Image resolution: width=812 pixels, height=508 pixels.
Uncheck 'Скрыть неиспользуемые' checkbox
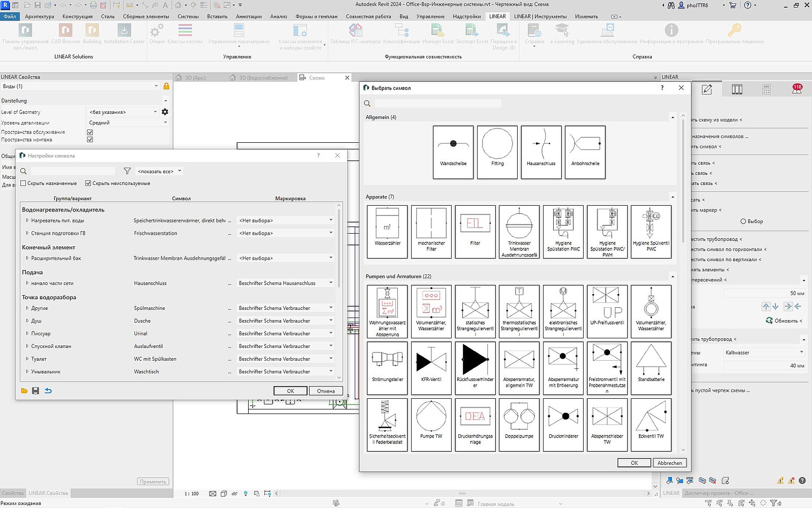(x=88, y=183)
